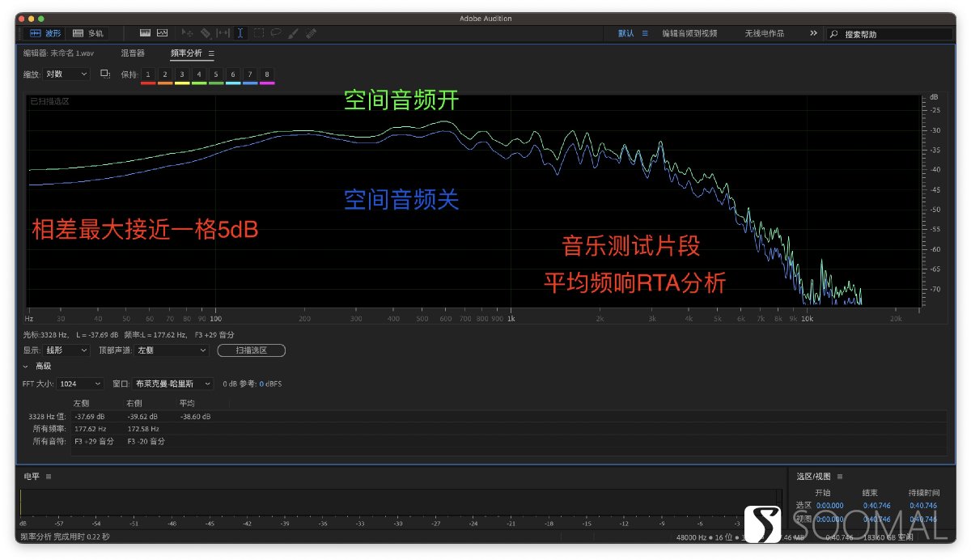Collapse the 高级 advanced section
The image size is (971, 560).
(25, 365)
